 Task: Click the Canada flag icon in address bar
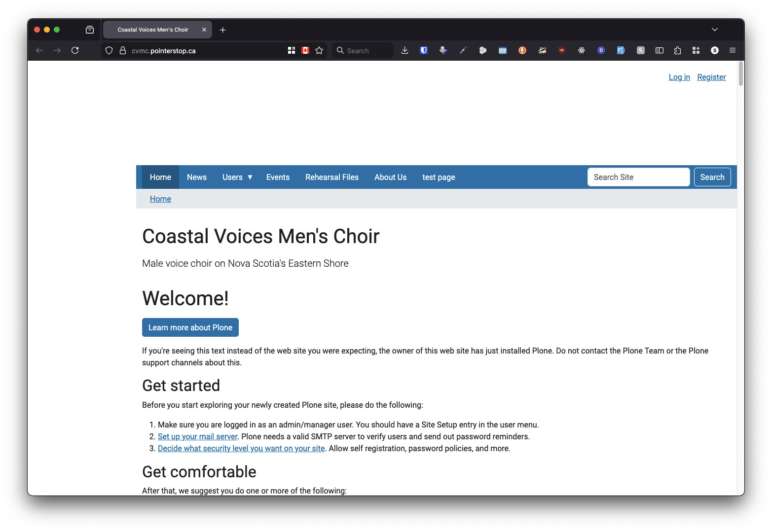(305, 50)
